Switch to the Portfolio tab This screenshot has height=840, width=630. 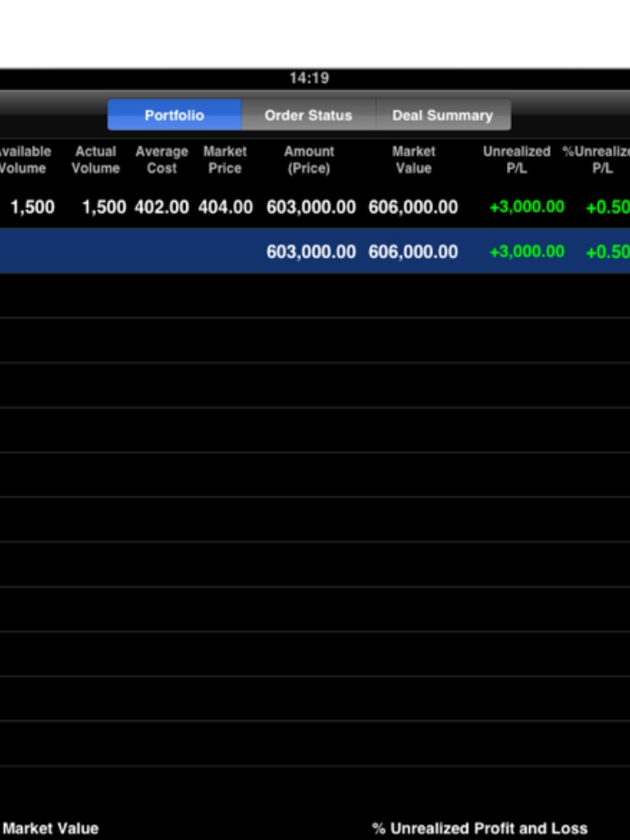point(175,115)
